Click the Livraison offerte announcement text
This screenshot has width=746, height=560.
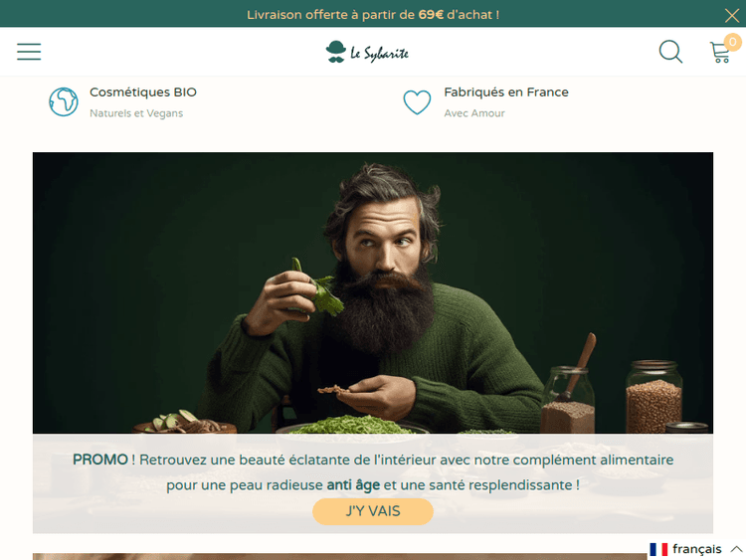point(373,15)
